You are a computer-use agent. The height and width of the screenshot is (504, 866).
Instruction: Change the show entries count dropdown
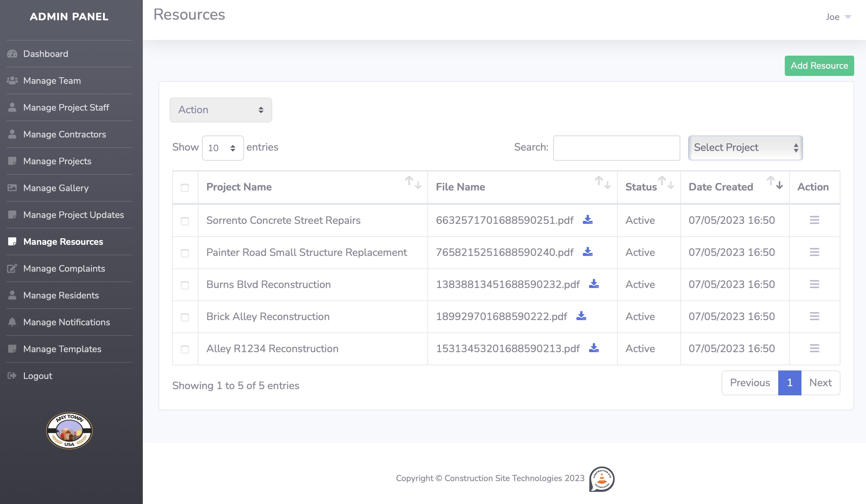pos(223,148)
